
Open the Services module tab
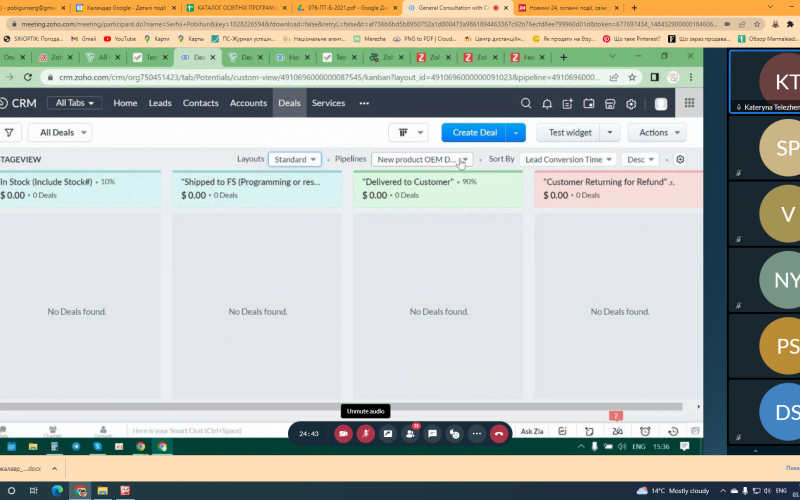(328, 103)
